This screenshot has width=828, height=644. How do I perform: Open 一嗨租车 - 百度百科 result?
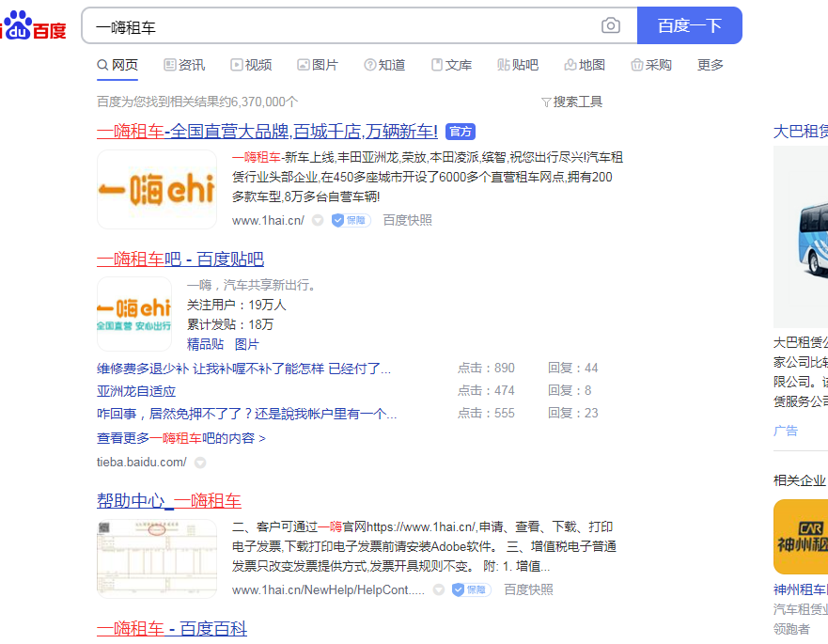point(172,629)
